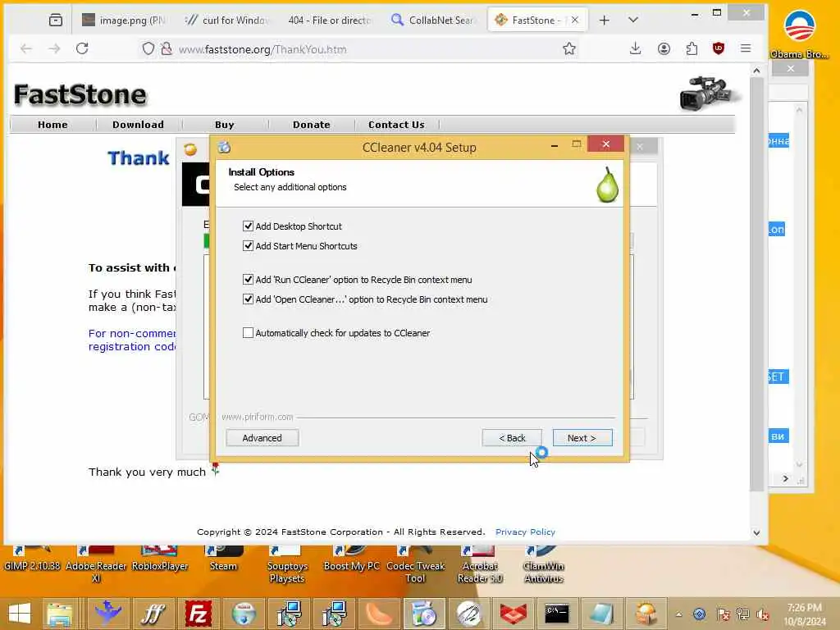Click the ff script icon on taskbar
840x630 pixels.
153,614
